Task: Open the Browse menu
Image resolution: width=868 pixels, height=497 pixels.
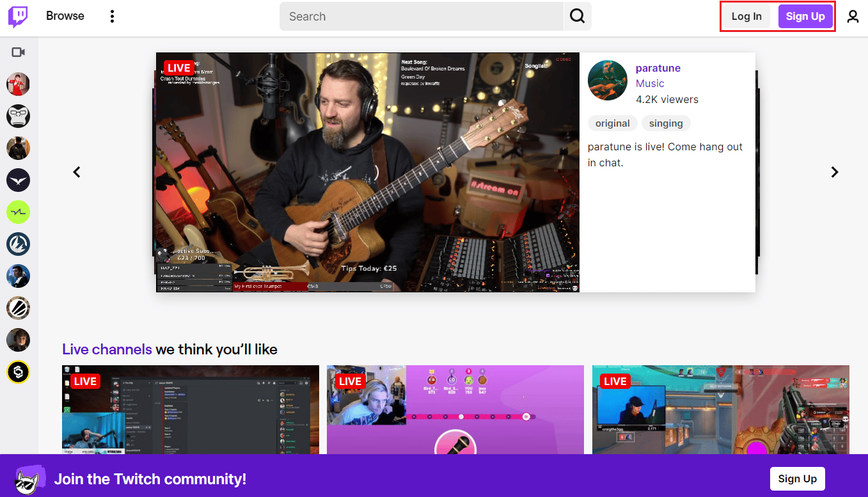Action: click(x=65, y=16)
